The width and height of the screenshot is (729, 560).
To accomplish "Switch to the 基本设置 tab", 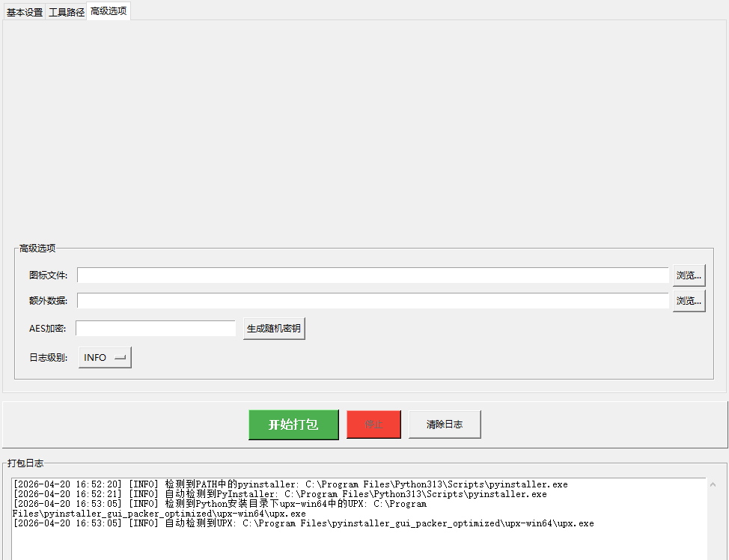I will pyautogui.click(x=25, y=12).
